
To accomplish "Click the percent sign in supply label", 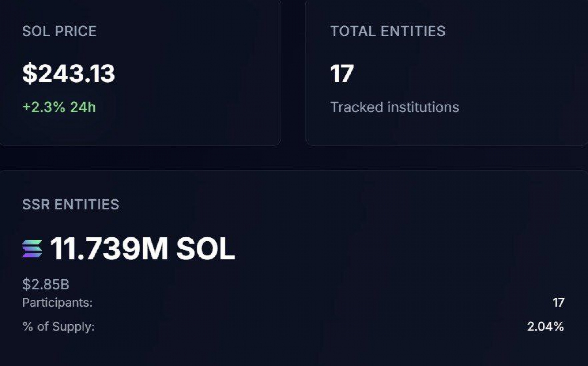I will tap(28, 326).
